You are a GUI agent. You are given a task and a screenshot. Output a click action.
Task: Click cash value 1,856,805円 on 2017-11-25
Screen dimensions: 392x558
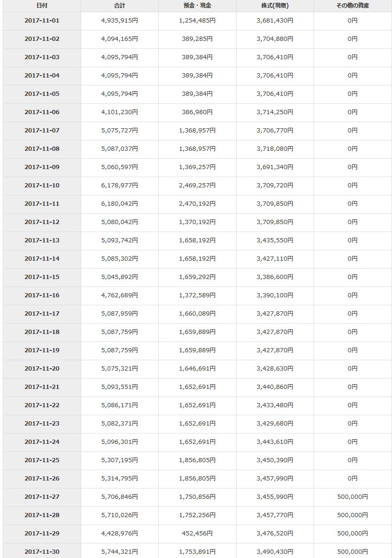[x=197, y=460]
